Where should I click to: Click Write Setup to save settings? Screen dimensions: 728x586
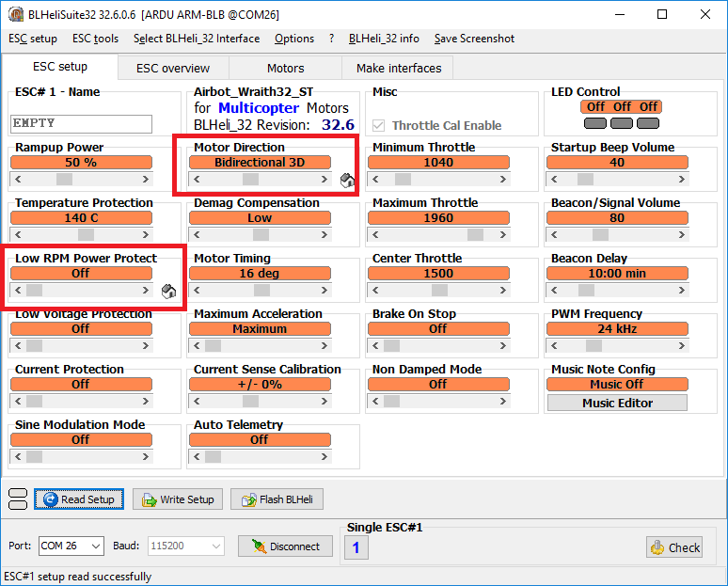point(178,499)
